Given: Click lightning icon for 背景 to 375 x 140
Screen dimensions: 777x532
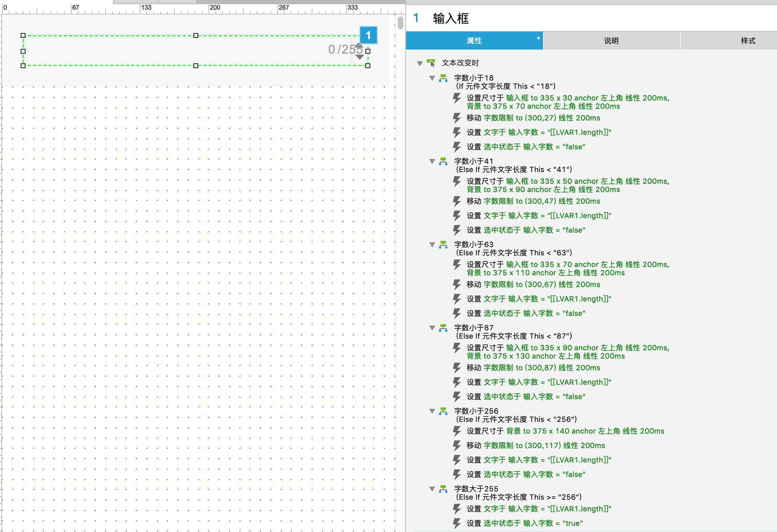Looking at the screenshot, I should click(457, 432).
